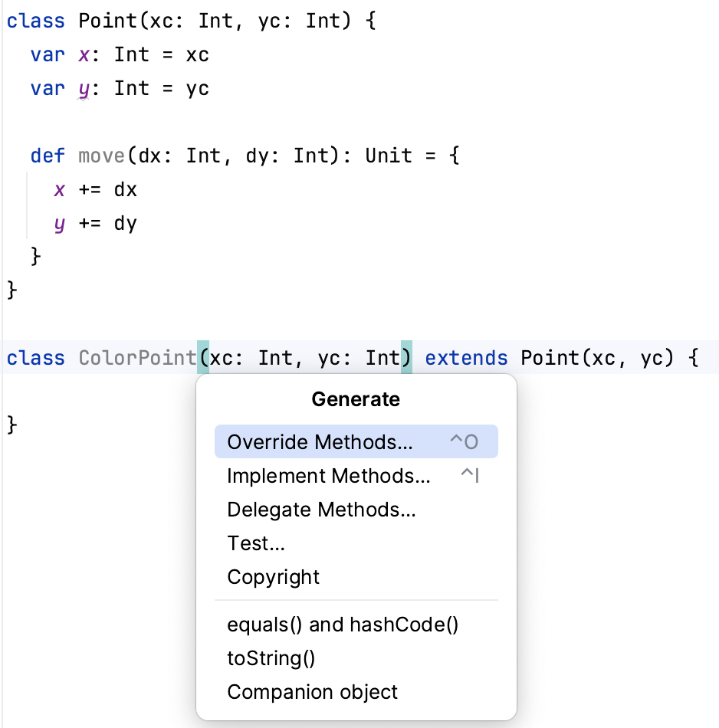Generate equals() and hashCode() methods

coord(343,625)
